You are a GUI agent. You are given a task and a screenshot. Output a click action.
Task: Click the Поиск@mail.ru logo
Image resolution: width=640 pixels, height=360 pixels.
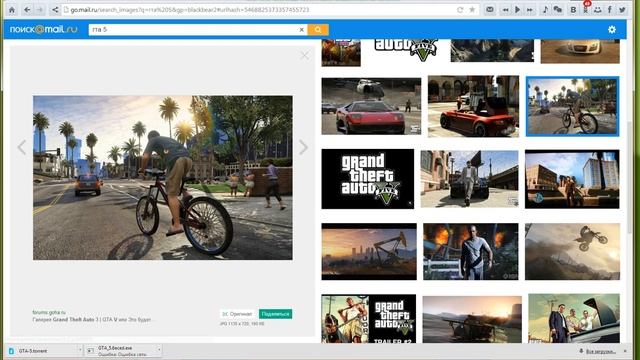43,29
